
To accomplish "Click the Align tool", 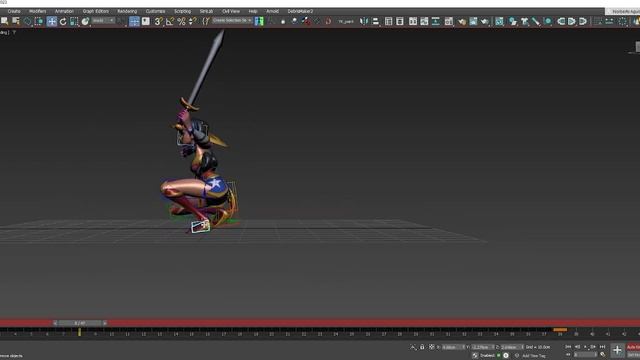I will pyautogui.click(x=375, y=21).
